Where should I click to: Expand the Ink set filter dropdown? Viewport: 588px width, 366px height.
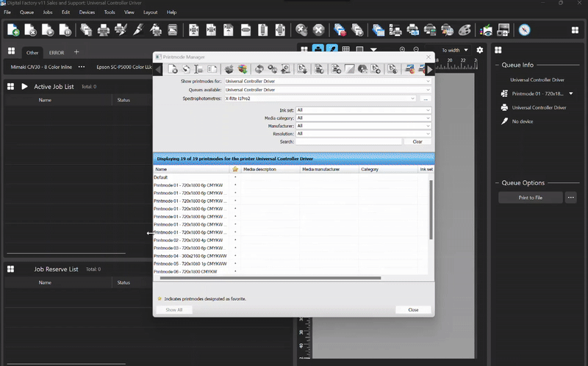tap(363, 110)
